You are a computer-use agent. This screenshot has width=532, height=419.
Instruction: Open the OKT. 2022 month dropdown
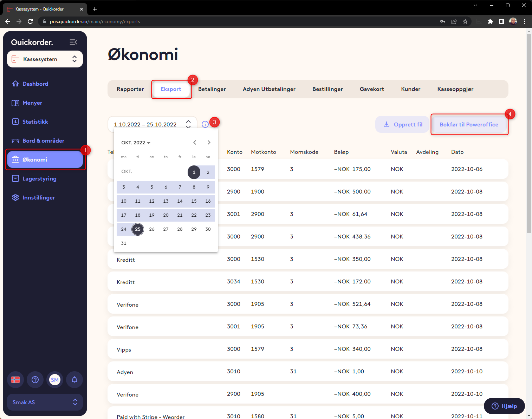136,143
